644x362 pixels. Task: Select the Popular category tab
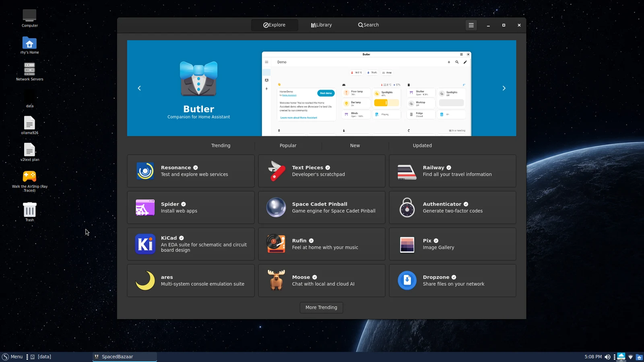288,146
